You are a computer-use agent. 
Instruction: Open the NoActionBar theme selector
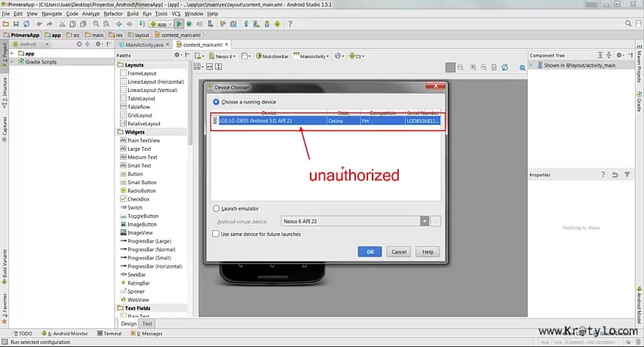coord(272,56)
